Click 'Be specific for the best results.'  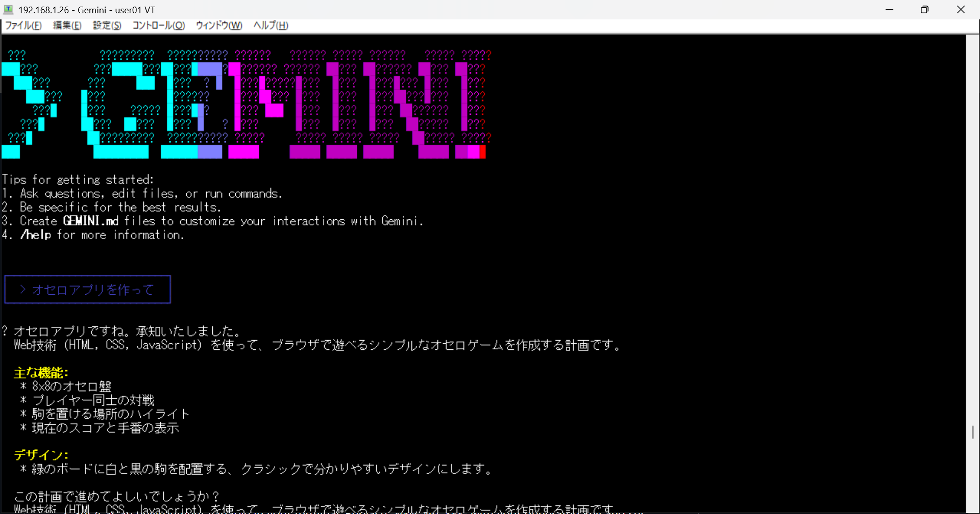(x=120, y=208)
